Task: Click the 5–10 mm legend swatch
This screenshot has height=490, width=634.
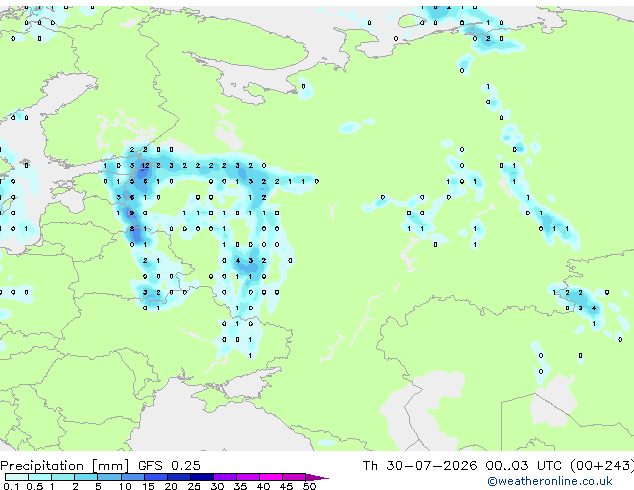Action: [109, 477]
